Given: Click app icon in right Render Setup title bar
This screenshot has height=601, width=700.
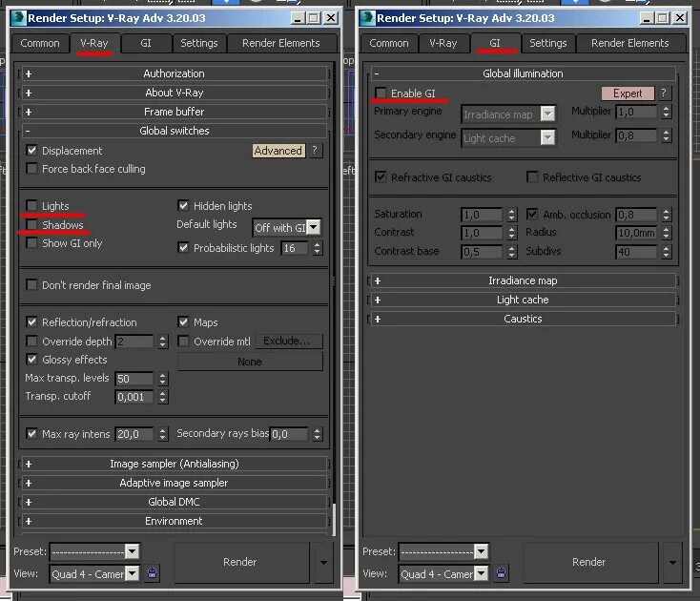Looking at the screenshot, I should pos(368,18).
